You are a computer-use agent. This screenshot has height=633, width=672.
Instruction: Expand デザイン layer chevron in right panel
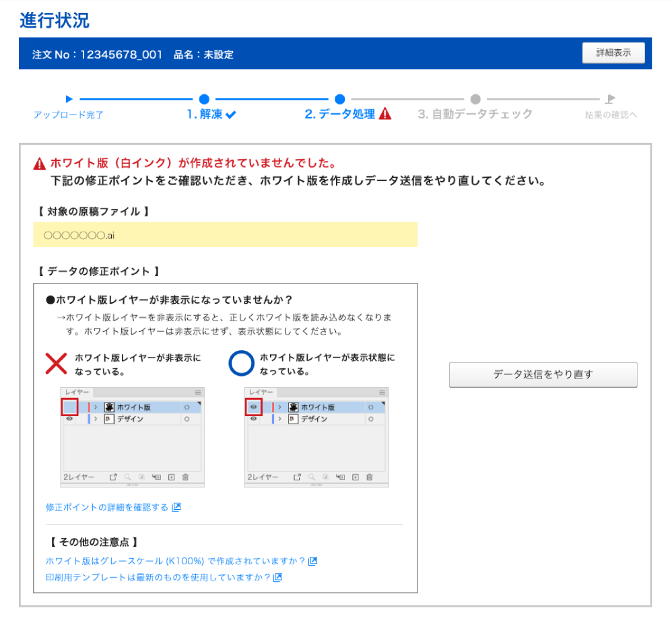pos(280,419)
